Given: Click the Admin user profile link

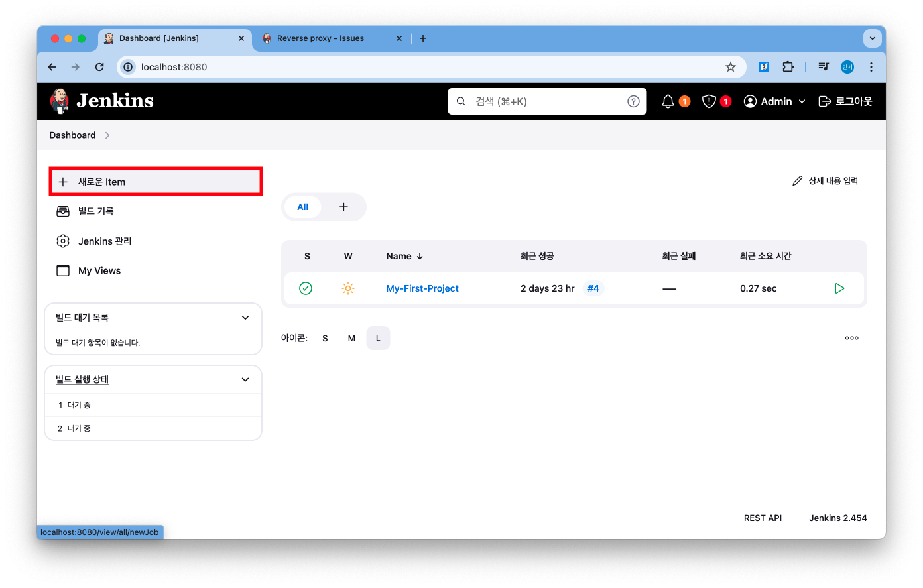Looking at the screenshot, I should tap(769, 101).
